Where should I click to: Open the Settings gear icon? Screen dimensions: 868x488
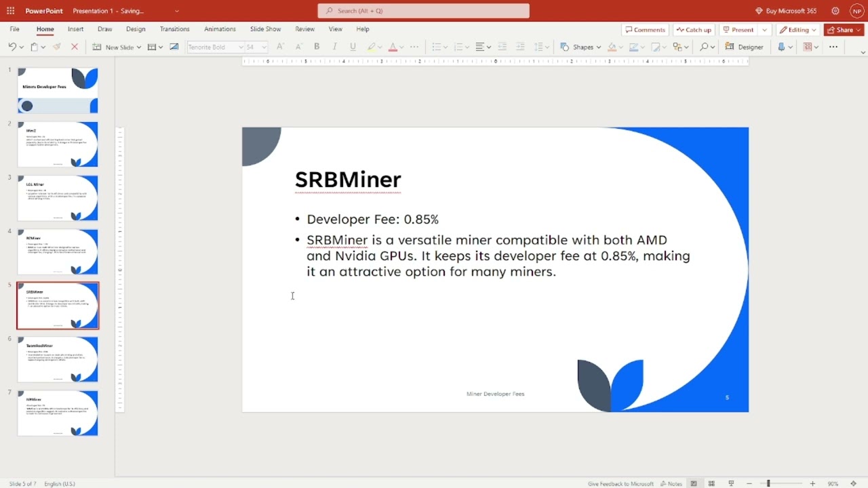coord(835,11)
